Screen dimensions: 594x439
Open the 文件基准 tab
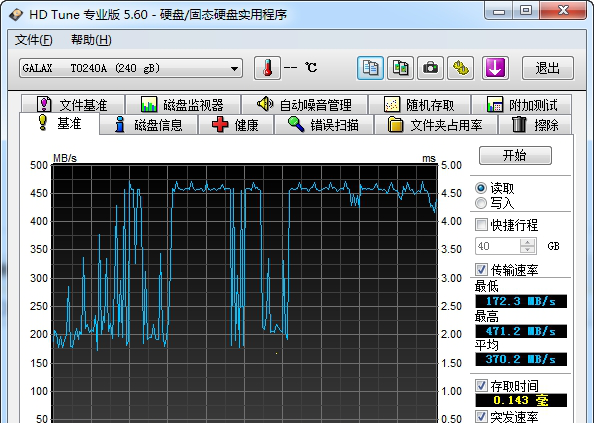(73, 105)
